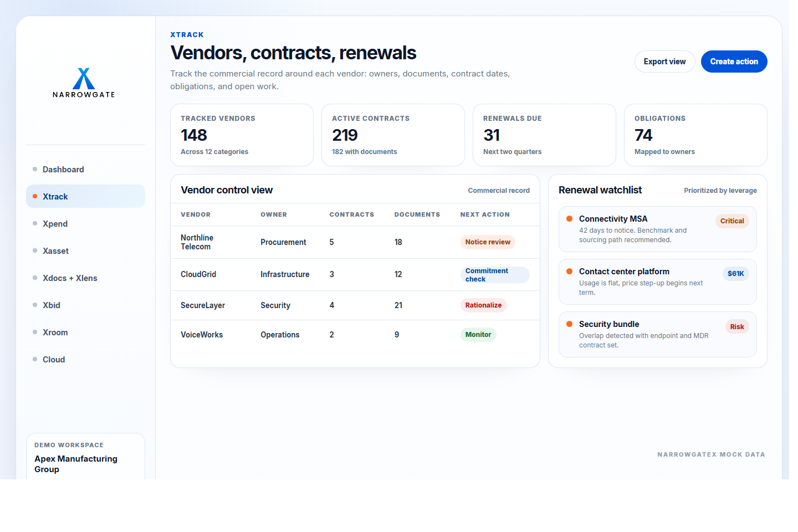
Task: Open the Contact center platform card
Action: click(x=658, y=282)
